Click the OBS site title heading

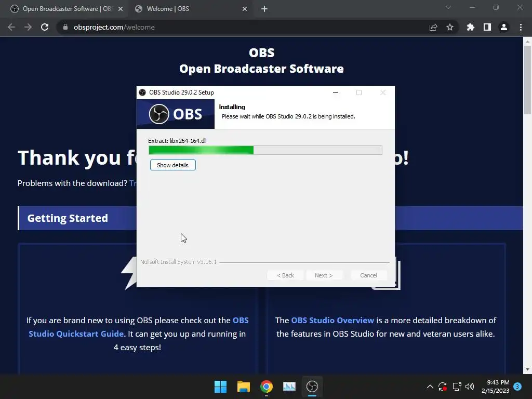[262, 61]
